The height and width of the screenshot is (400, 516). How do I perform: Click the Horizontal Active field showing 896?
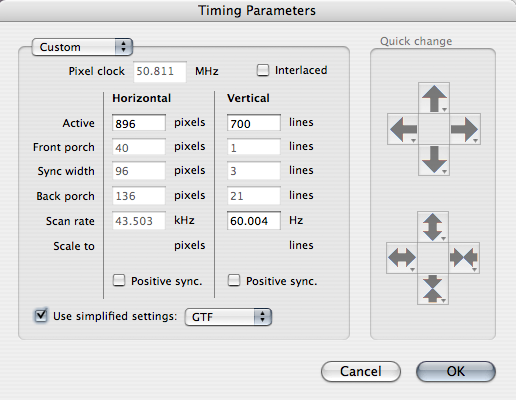tap(139, 123)
